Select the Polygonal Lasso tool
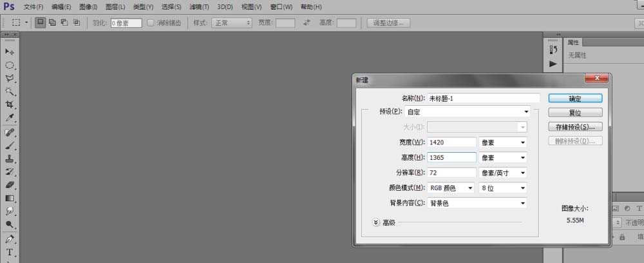 coord(10,79)
